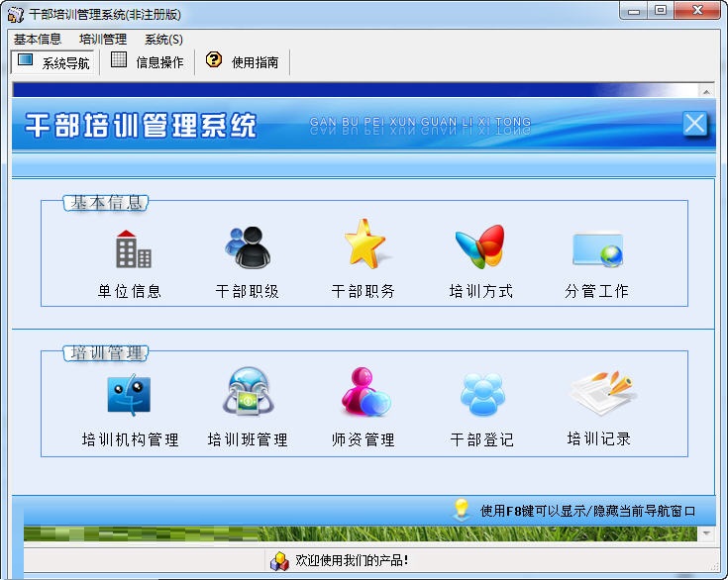Open the 干部职级 people icon
Viewport: 728px width, 580px height.
click(248, 247)
